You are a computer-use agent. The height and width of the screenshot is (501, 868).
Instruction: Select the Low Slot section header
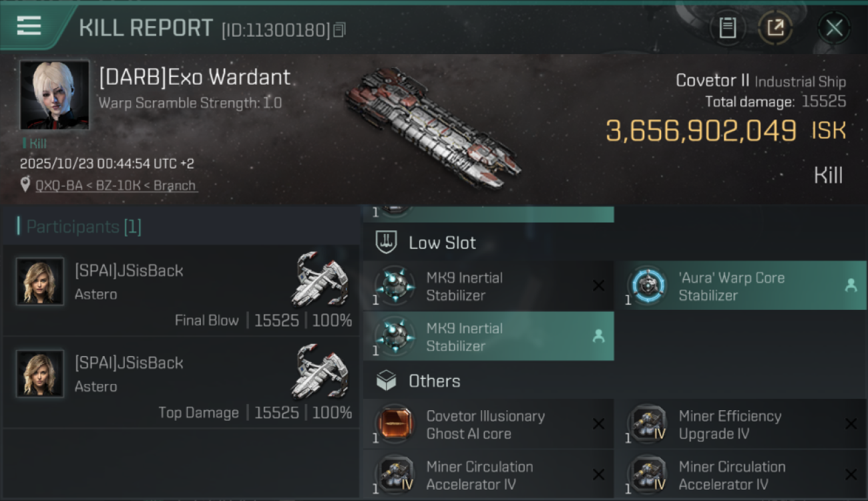click(x=442, y=242)
